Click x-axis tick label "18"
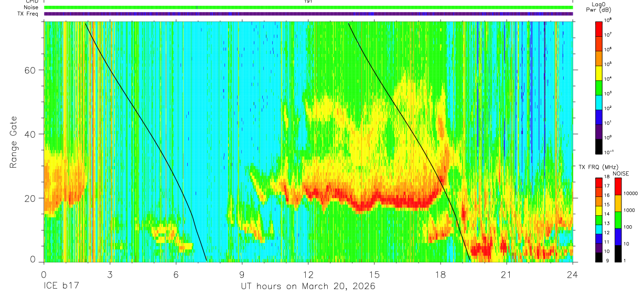Screen dimensions: 644x297 pos(441,274)
